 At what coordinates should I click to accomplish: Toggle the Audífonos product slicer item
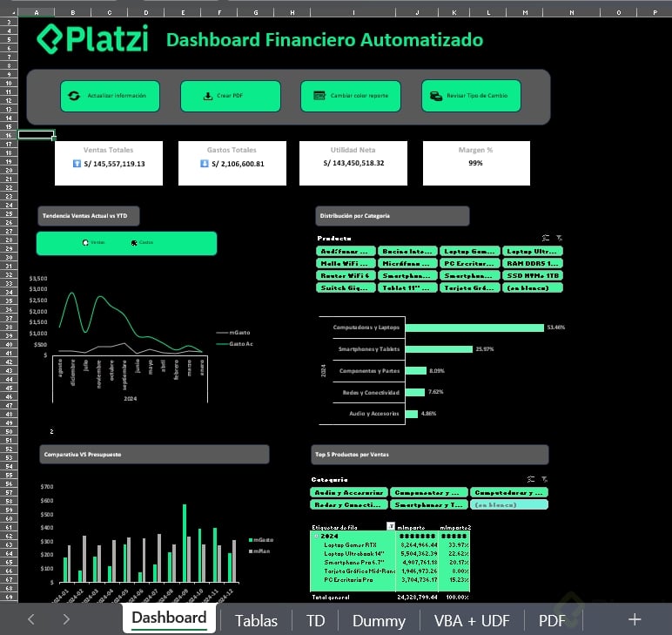346,251
